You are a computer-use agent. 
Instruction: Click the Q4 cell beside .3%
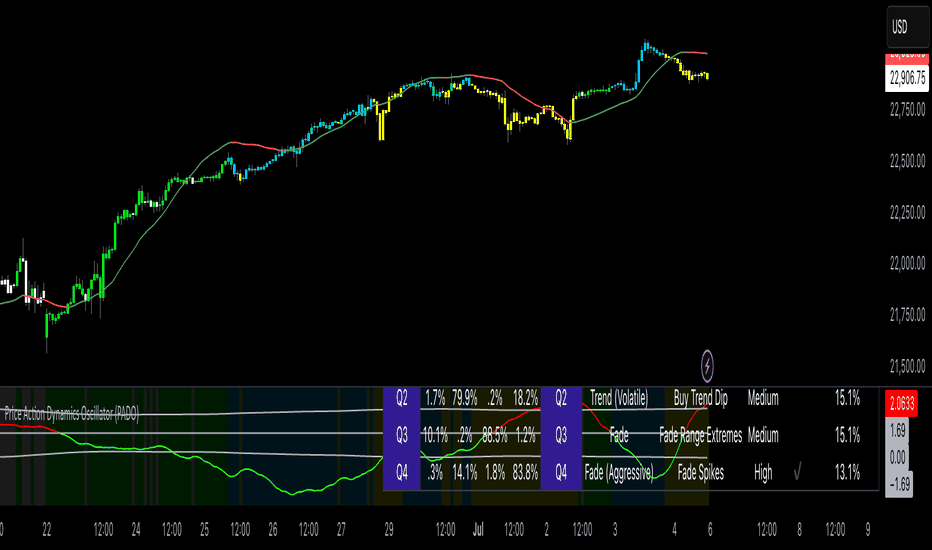click(402, 473)
